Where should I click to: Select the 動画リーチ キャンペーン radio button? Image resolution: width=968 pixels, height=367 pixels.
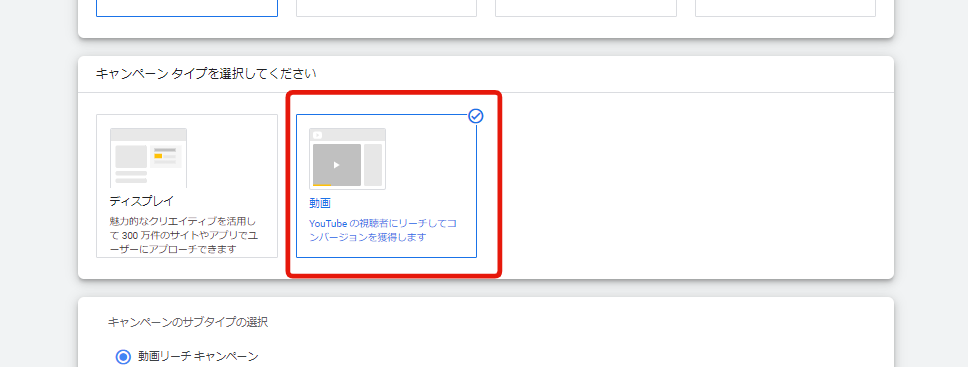[123, 356]
